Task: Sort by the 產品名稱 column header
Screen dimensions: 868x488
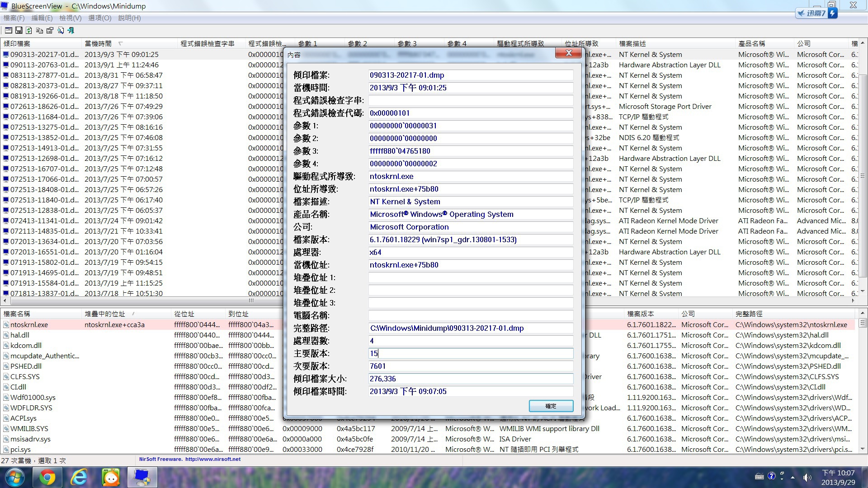Action: point(765,43)
